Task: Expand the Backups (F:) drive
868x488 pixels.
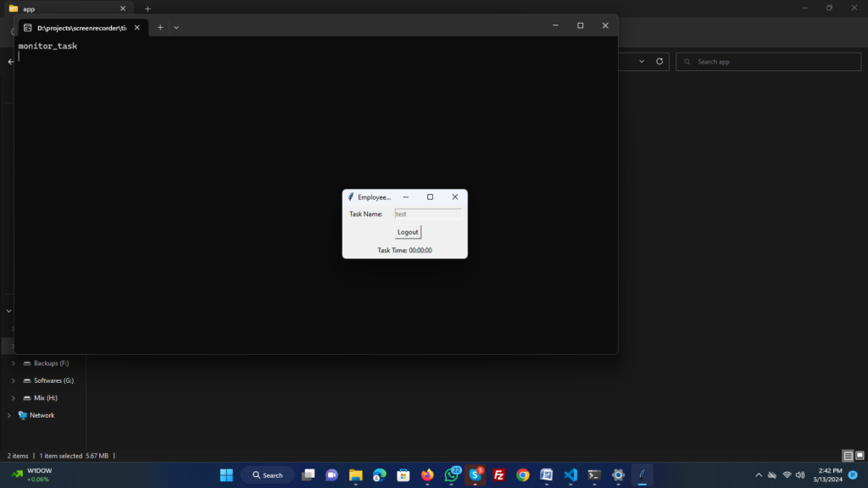Action: point(13,363)
